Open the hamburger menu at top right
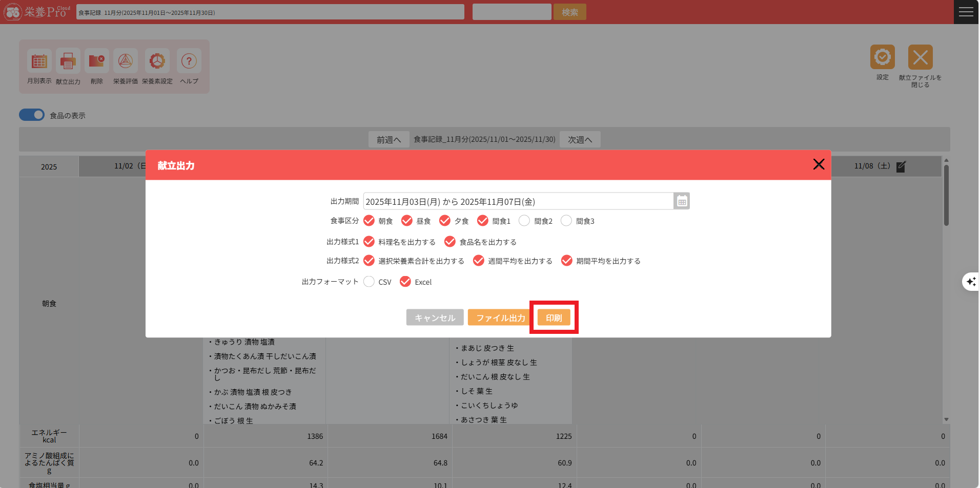Image resolution: width=980 pixels, height=488 pixels. tap(966, 12)
